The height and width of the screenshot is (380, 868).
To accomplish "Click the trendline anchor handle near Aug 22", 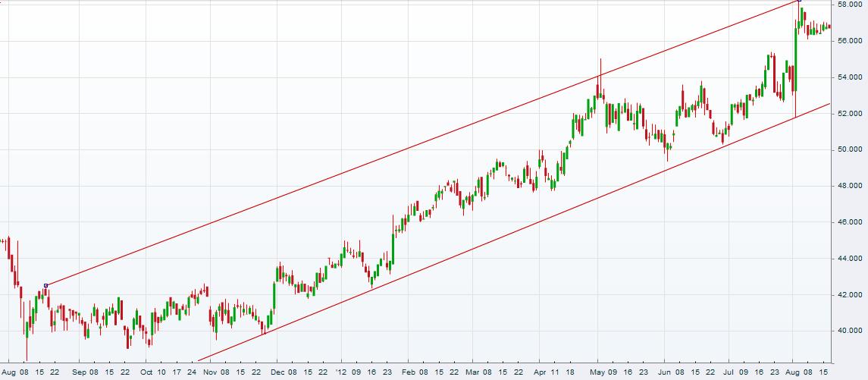I will [46, 285].
